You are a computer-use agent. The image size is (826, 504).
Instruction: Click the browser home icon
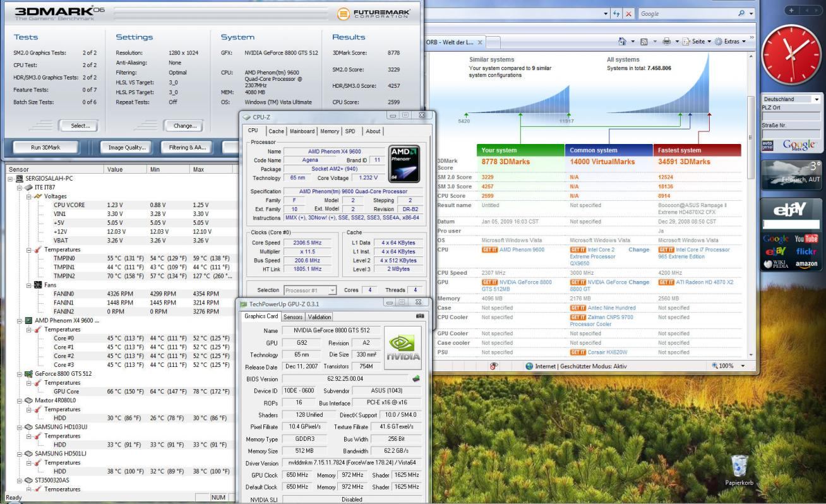tap(622, 42)
